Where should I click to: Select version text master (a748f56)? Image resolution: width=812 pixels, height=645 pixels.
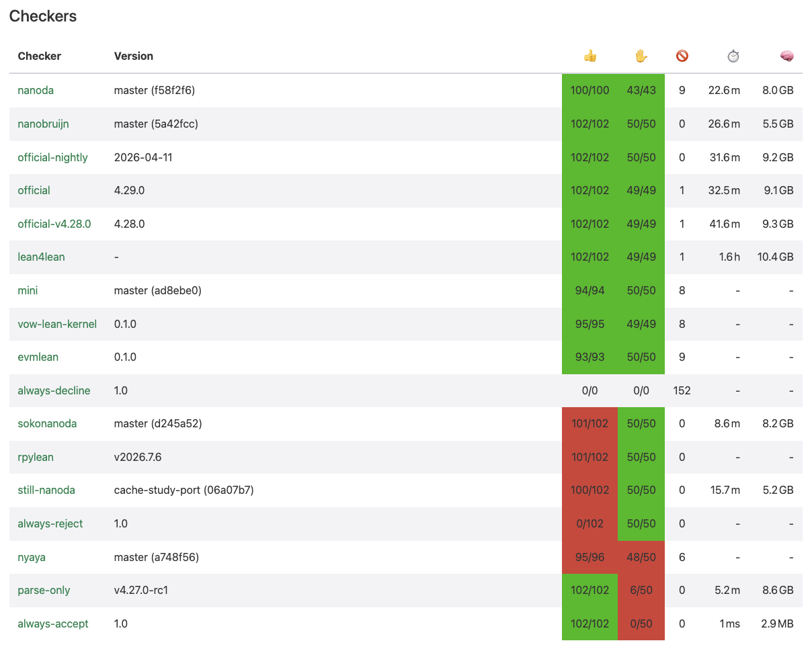[157, 557]
